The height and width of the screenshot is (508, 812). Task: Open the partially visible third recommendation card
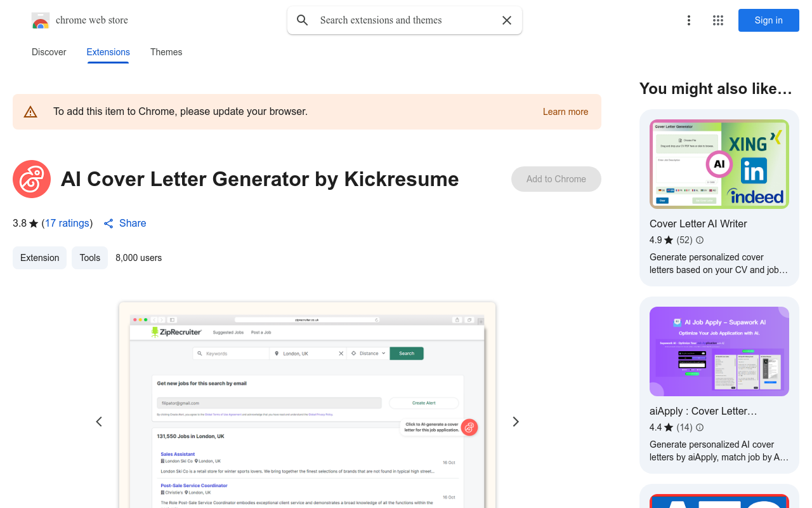tap(719, 497)
